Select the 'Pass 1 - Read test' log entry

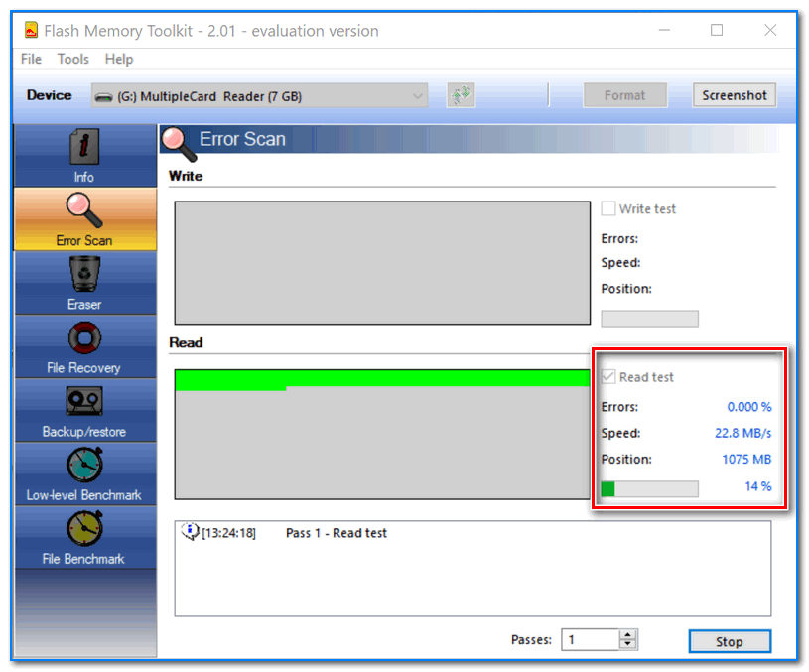[336, 533]
